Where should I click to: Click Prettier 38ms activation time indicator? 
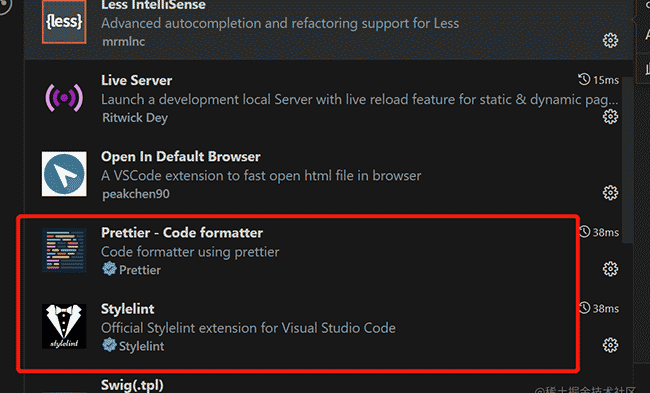[x=599, y=232]
